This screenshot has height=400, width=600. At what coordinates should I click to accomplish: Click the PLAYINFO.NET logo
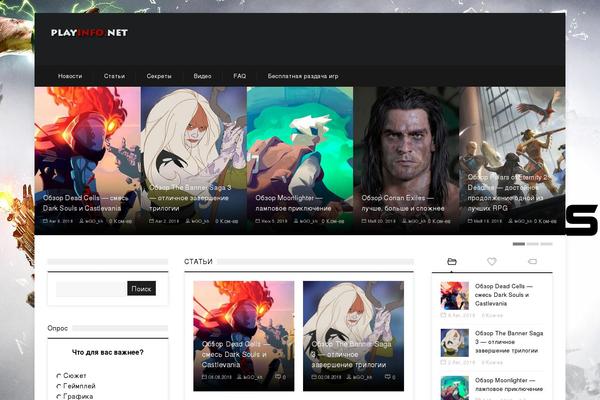pos(89,33)
